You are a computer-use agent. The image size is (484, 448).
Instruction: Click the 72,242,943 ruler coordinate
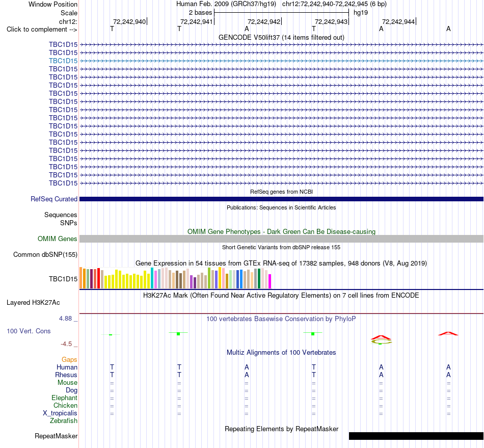click(x=331, y=21)
